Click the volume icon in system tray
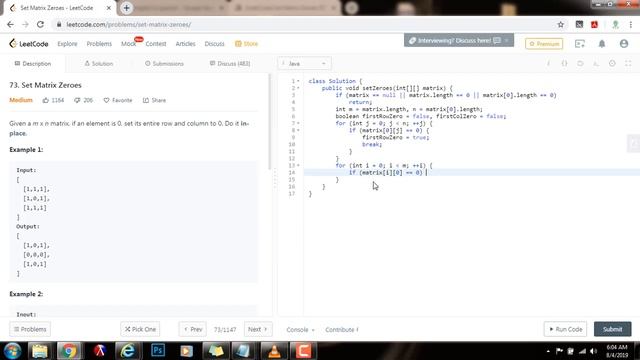The image size is (640, 360). pos(593,351)
